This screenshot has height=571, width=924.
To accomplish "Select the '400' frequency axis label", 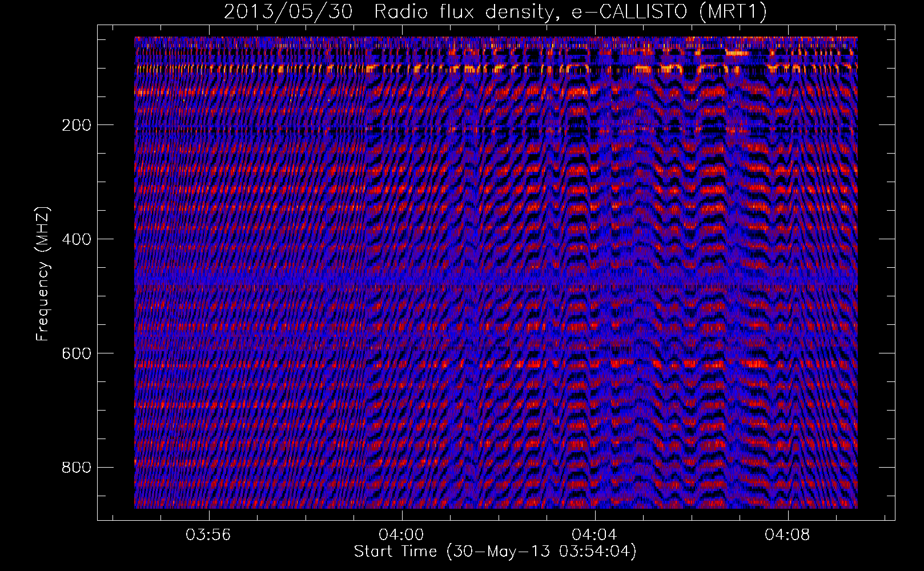I will pyautogui.click(x=77, y=239).
